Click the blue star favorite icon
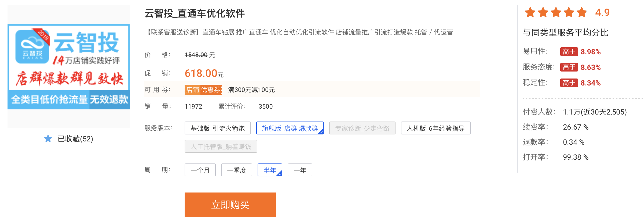 point(48,139)
